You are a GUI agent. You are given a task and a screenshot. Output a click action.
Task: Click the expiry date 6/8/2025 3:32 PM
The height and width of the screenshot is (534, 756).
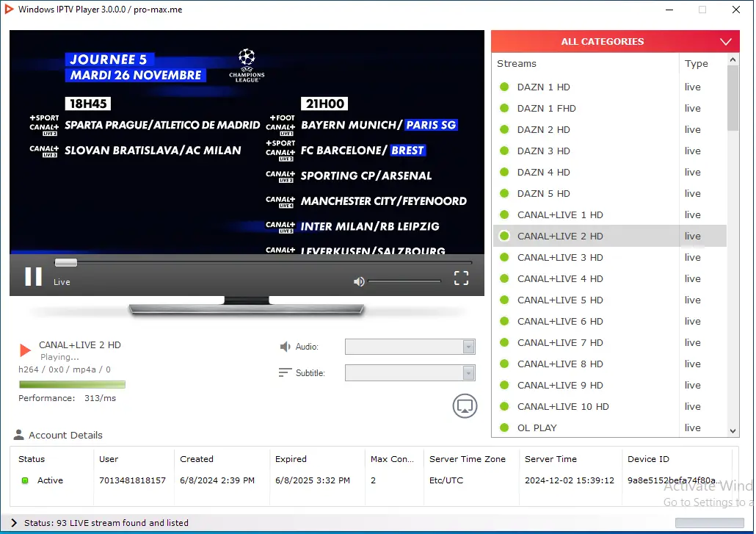[x=313, y=480]
